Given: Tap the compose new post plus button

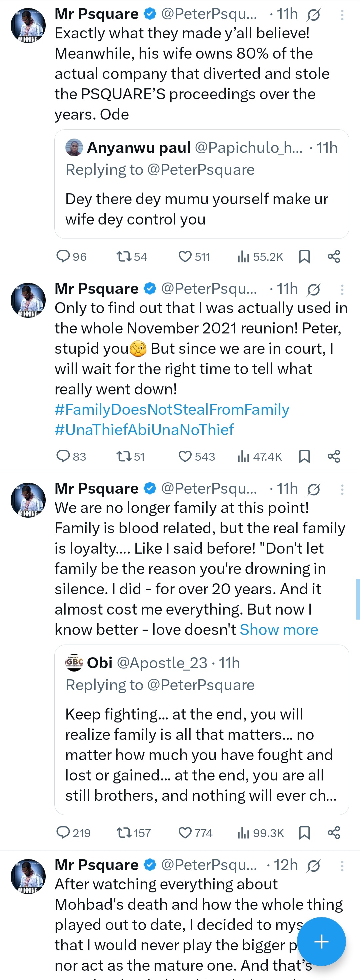Looking at the screenshot, I should click(x=321, y=942).
